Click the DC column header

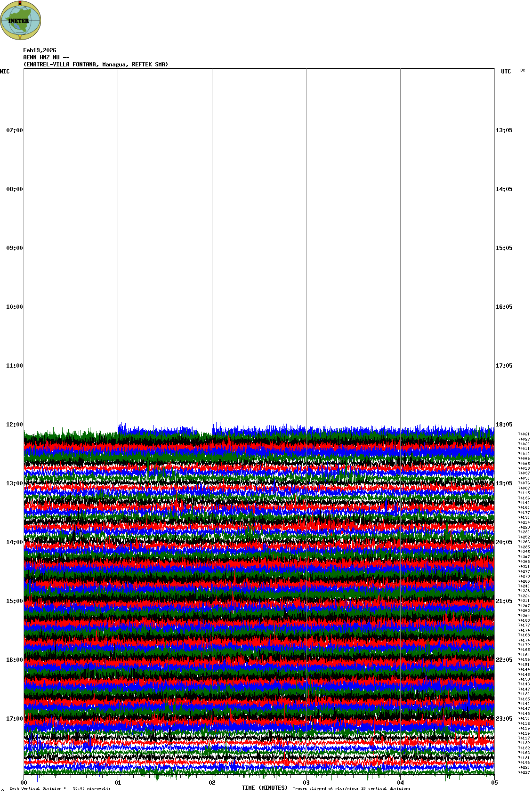click(523, 71)
